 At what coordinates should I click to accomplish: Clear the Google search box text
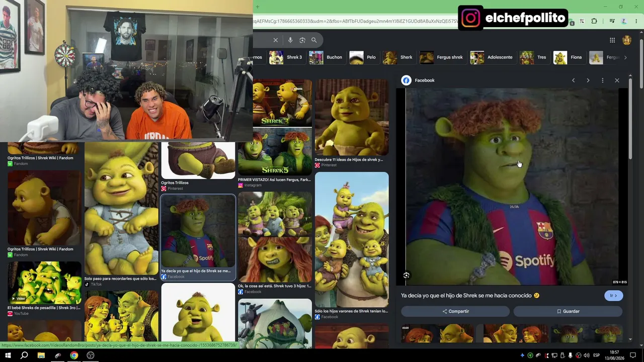coord(275,40)
